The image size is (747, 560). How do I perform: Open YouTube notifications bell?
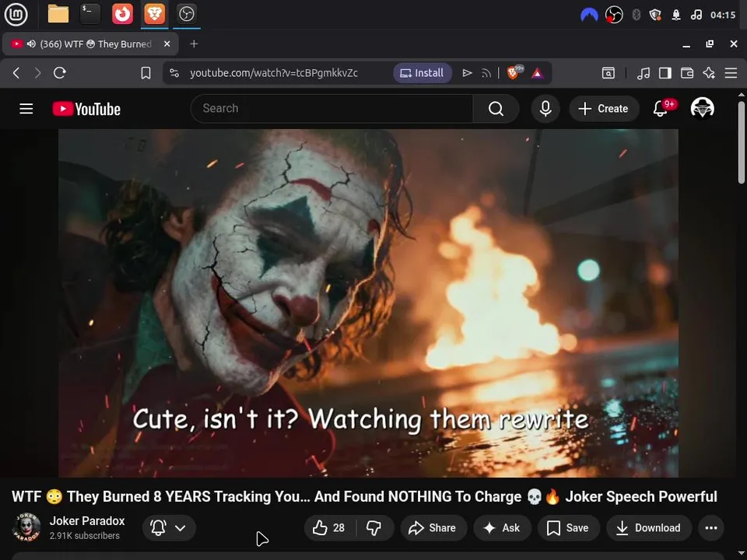[661, 109]
